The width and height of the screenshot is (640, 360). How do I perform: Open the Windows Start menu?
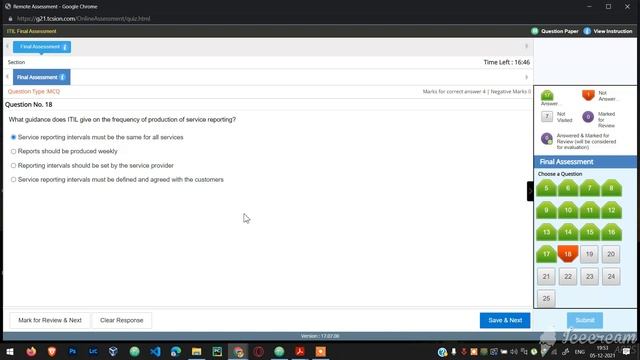(x=10, y=351)
